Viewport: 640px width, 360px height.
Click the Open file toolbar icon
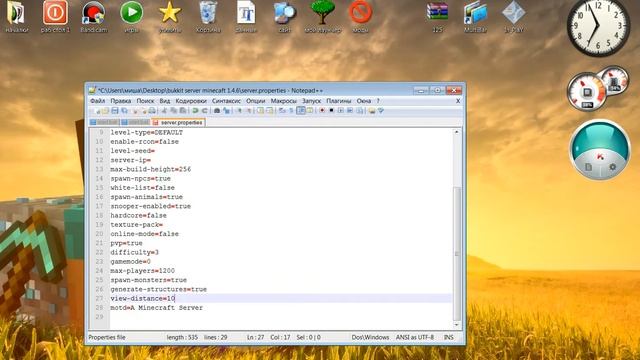tap(105, 111)
